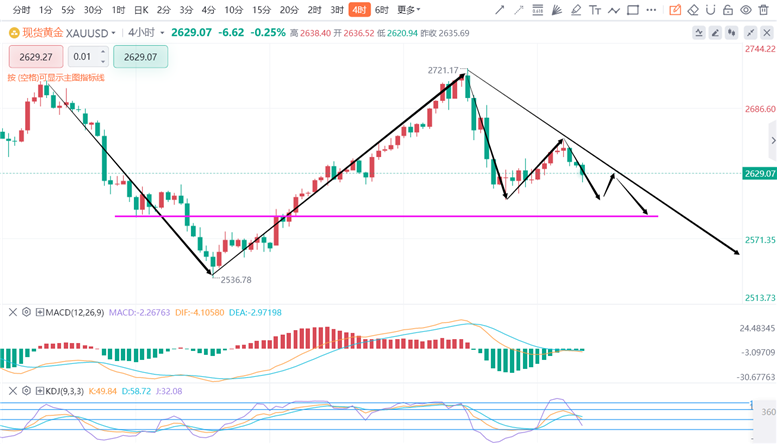Select the eraser tool
Screen dimensions: 777x444
[x=693, y=10]
